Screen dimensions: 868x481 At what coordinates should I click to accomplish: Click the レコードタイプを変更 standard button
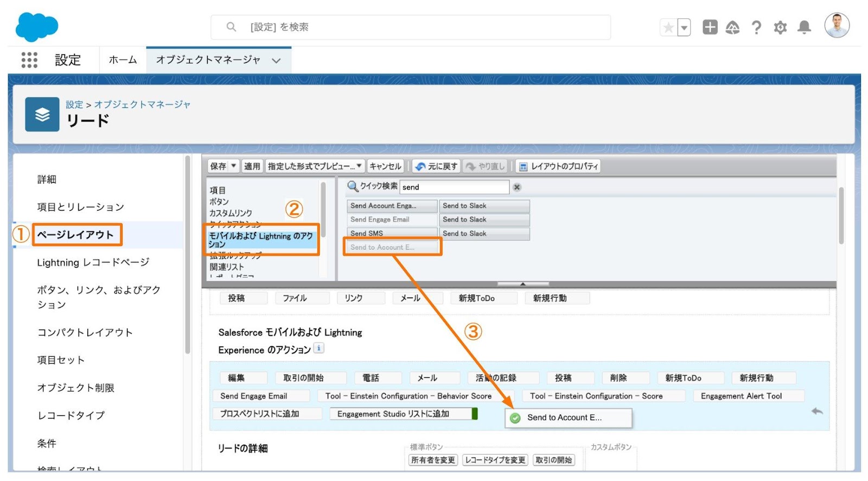tap(495, 460)
